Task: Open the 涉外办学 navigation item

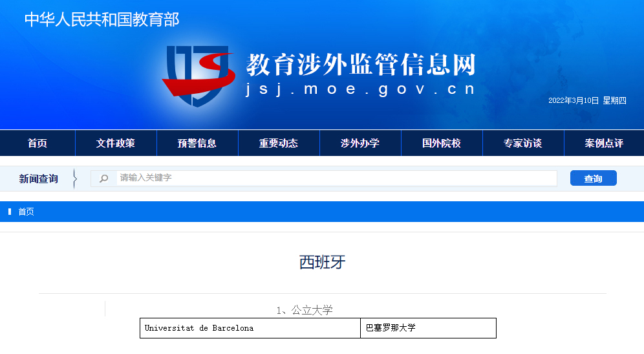Action: [x=360, y=143]
